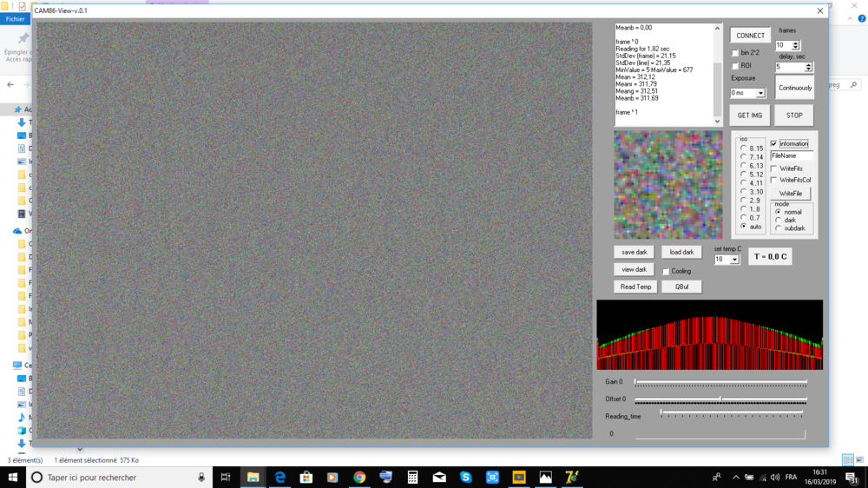Click the bottom progress bar
The width and height of the screenshot is (868, 488).
point(720,434)
